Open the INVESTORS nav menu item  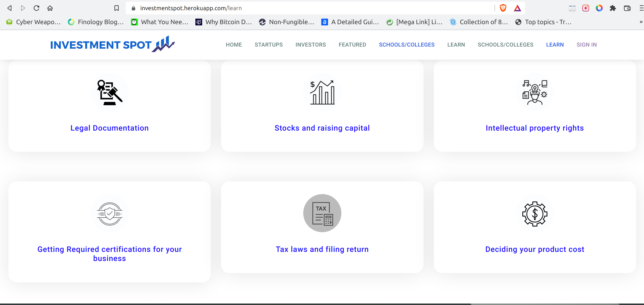click(310, 45)
